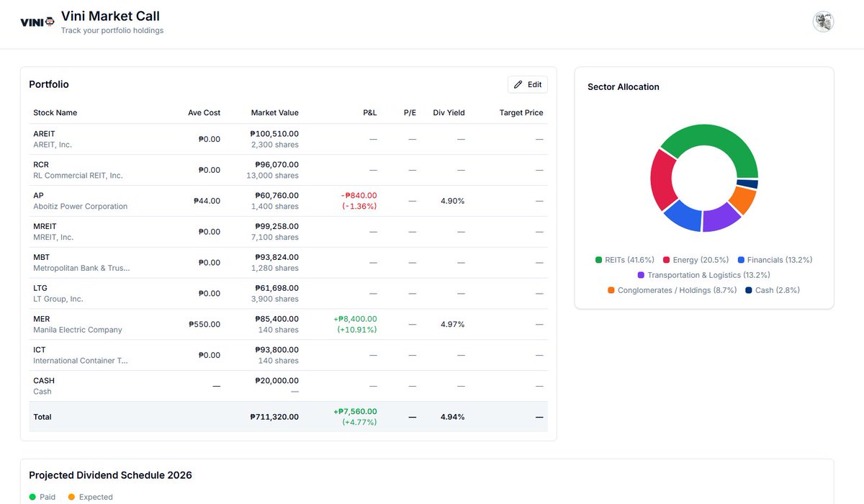Image resolution: width=864 pixels, height=504 pixels.
Task: Select the MREIT ticker
Action: (x=45, y=226)
